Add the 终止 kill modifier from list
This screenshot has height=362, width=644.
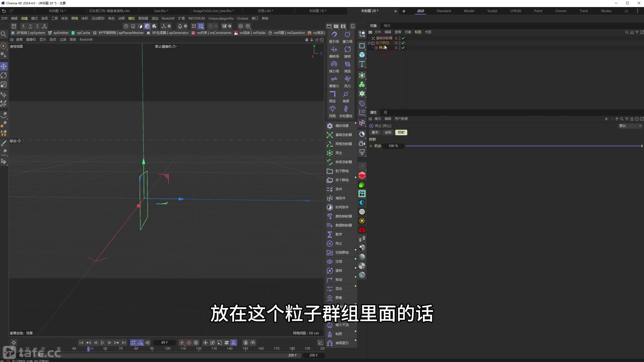(x=341, y=243)
